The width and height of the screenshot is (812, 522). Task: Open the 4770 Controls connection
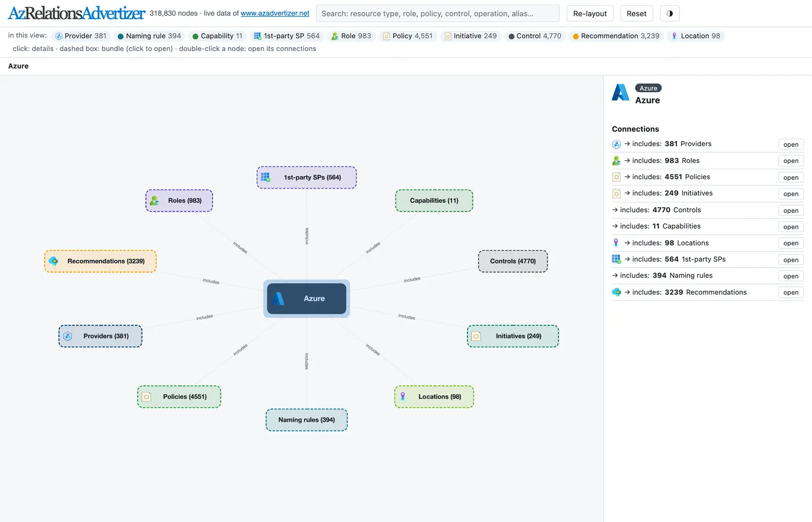791,211
